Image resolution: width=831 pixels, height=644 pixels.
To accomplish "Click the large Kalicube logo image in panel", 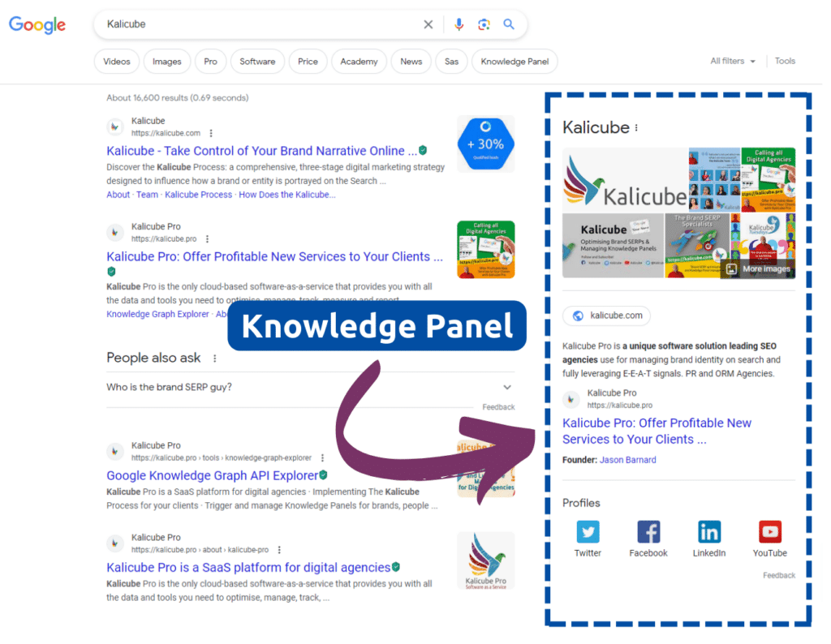I will pyautogui.click(x=625, y=180).
